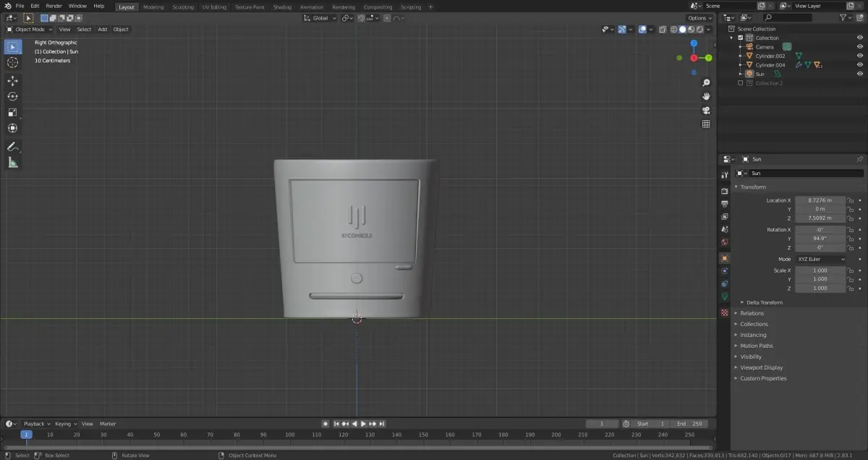Expand the Relations panel
This screenshot has height=460, width=868.
pyautogui.click(x=752, y=313)
